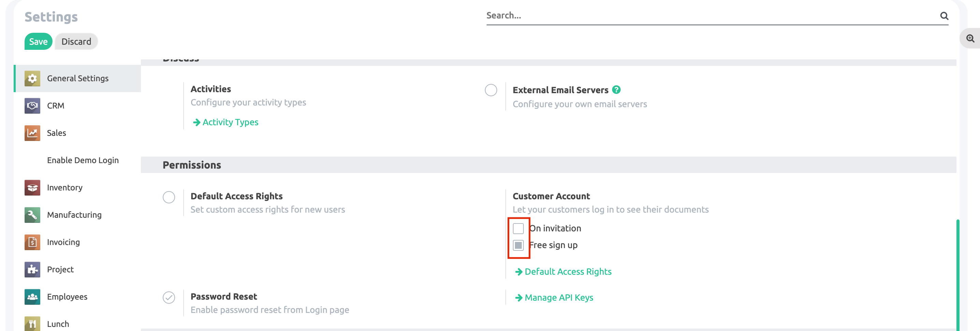Check the On invitation option
Screen dimensions: 980x331
click(518, 229)
